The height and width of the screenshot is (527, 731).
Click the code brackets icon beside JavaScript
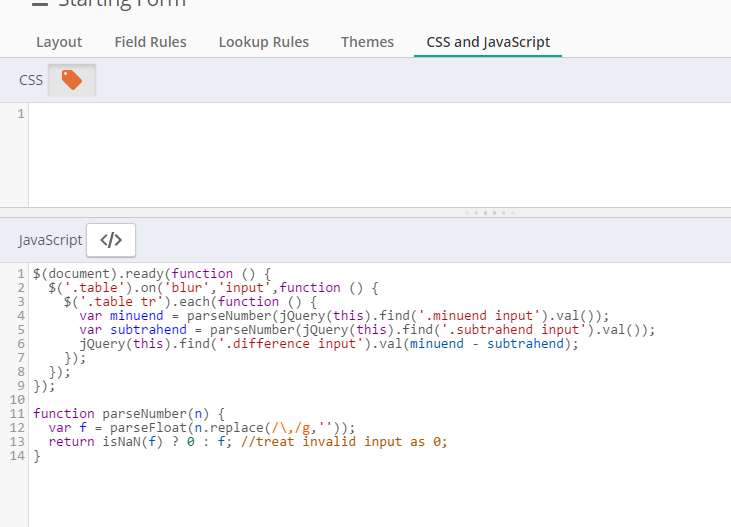111,240
